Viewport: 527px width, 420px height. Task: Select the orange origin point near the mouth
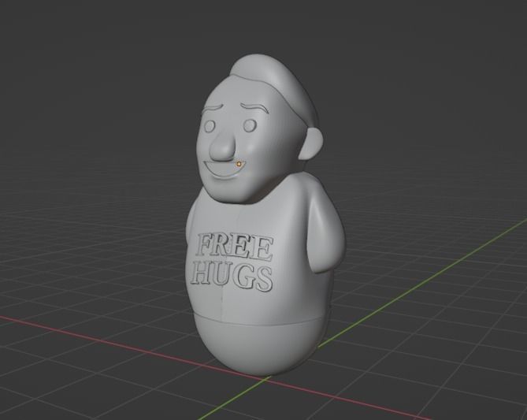pyautogui.click(x=239, y=164)
